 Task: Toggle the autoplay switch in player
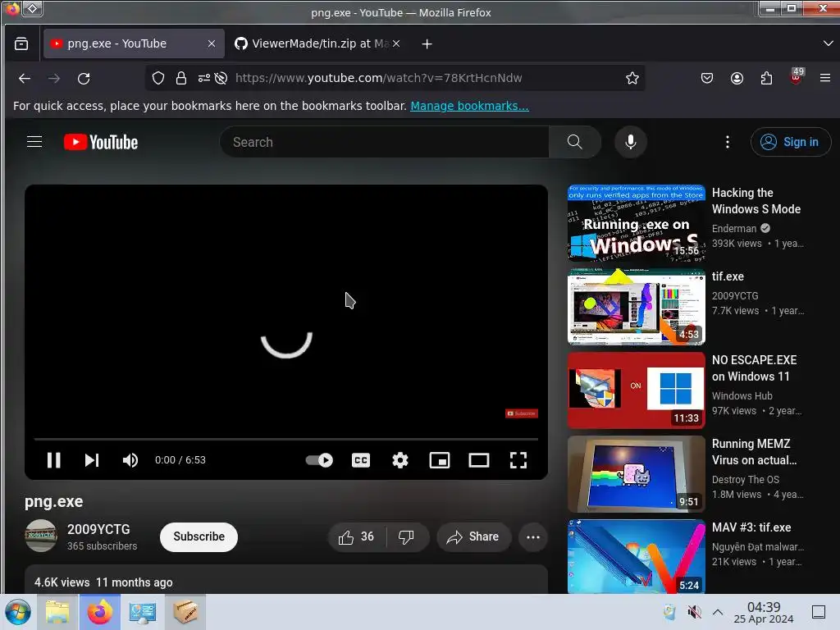coord(319,460)
